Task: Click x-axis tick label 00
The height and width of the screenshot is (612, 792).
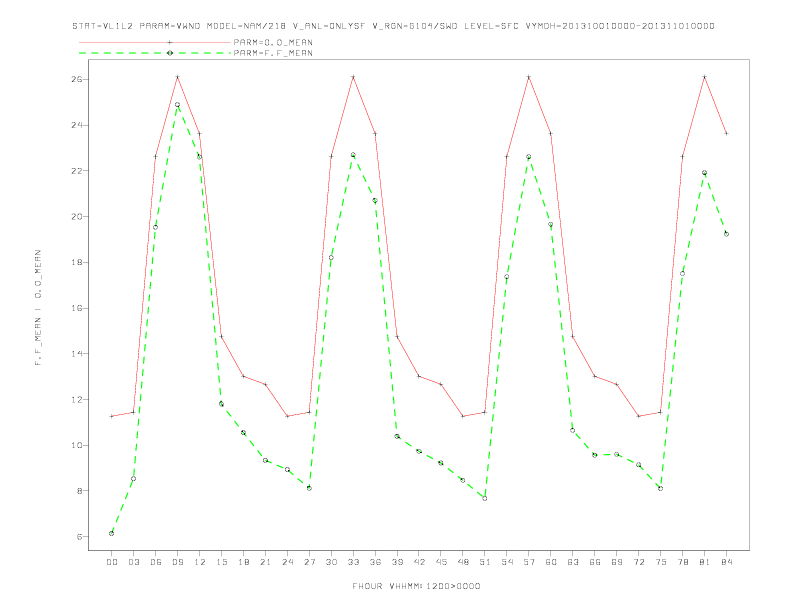Action: coord(112,562)
